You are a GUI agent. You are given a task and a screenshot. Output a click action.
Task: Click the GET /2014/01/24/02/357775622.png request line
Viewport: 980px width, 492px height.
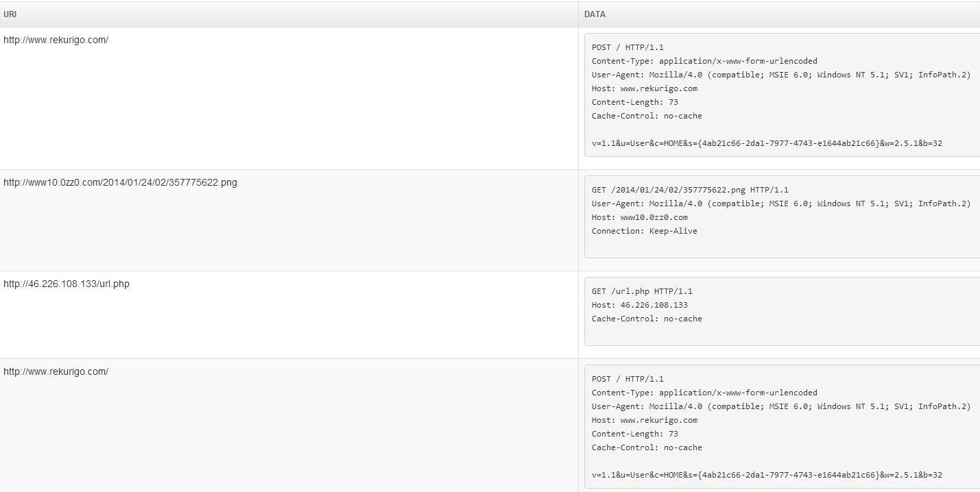click(x=690, y=190)
